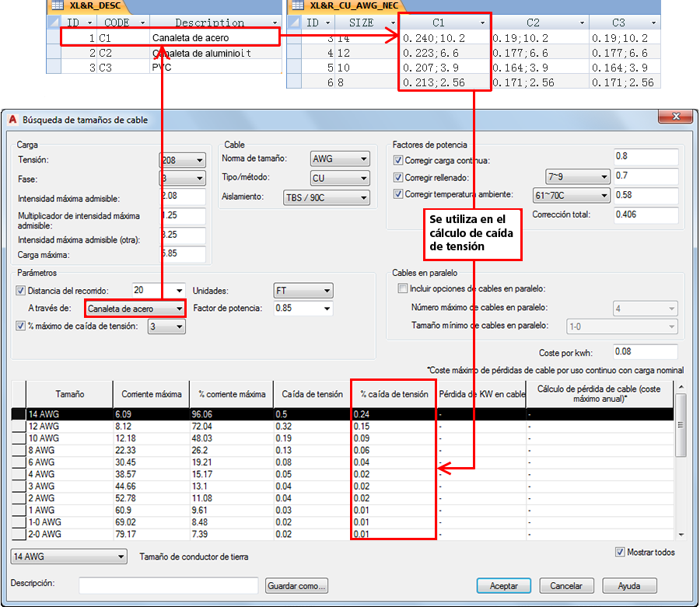This screenshot has width=700, height=607.
Task: Select the 4 AWG row
Action: (x=342, y=475)
